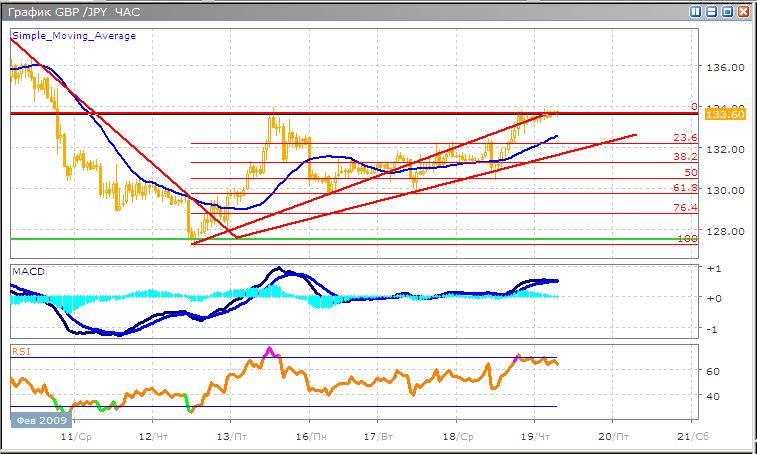757x454 pixels.
Task: Click the vertical split icon in title bar
Action: tap(696, 12)
